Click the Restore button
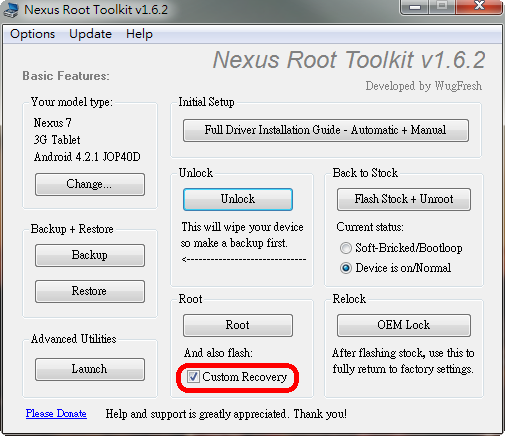505x436 pixels. (x=90, y=291)
